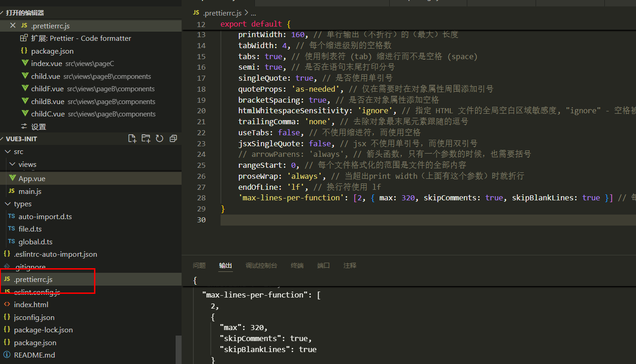The width and height of the screenshot is (636, 364).
Task: Open the 注释 panel tab
Action: coord(350,265)
